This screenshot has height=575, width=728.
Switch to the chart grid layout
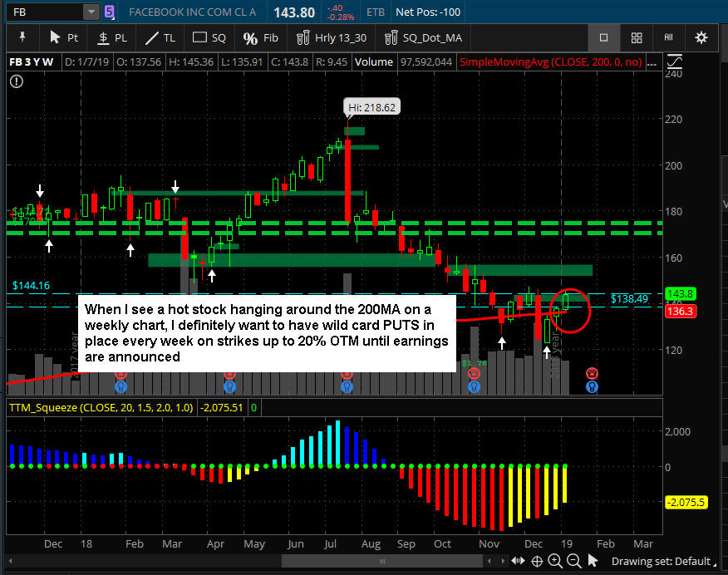636,37
